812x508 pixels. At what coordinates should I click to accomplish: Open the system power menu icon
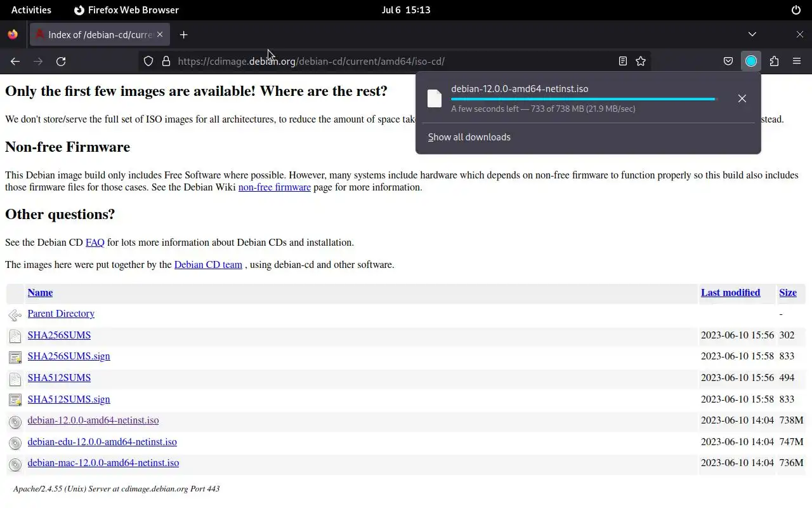click(796, 10)
